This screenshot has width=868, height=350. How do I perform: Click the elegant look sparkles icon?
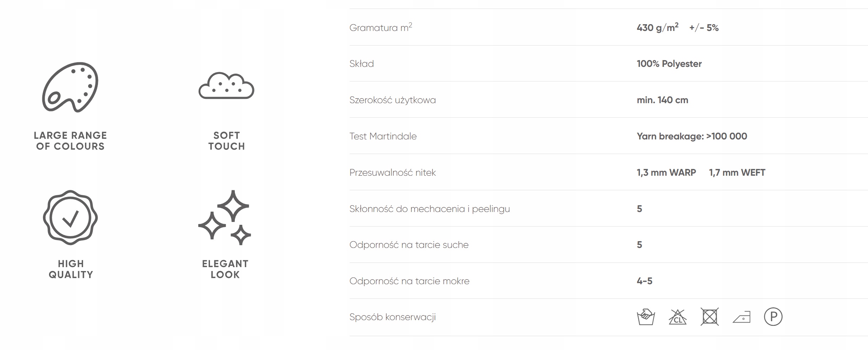pyautogui.click(x=225, y=218)
